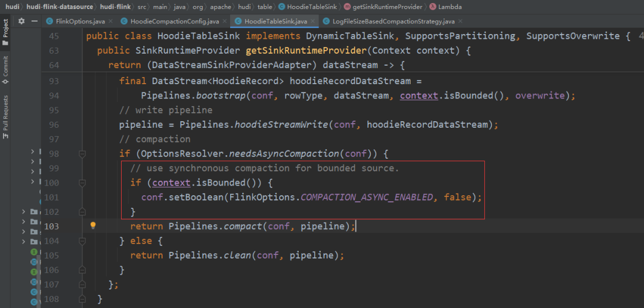Collapse the code block at line 98

(82, 154)
